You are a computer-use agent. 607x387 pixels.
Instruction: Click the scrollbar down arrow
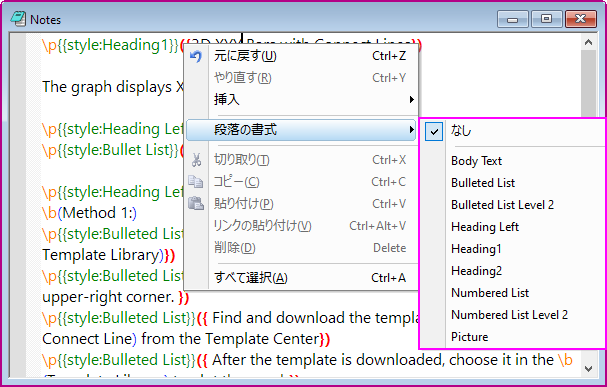coord(588,369)
